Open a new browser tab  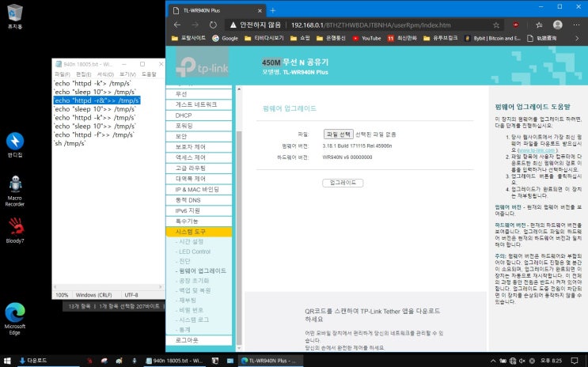click(x=273, y=10)
